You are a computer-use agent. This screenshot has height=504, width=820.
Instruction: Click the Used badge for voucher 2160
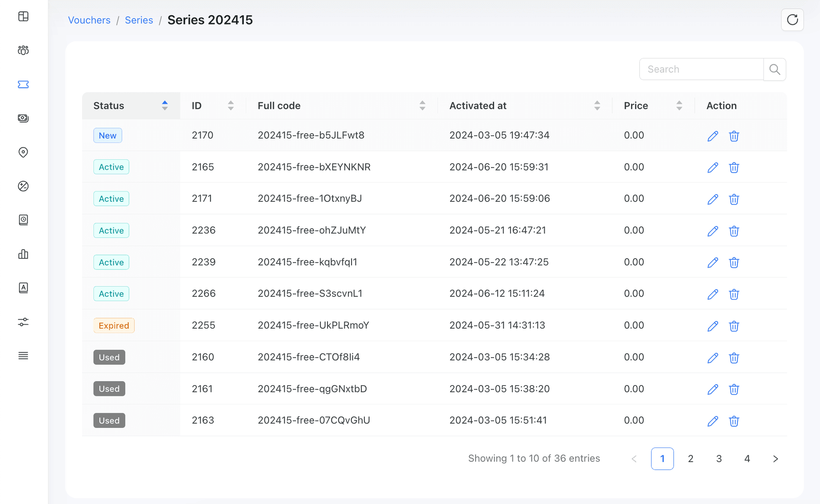click(109, 357)
